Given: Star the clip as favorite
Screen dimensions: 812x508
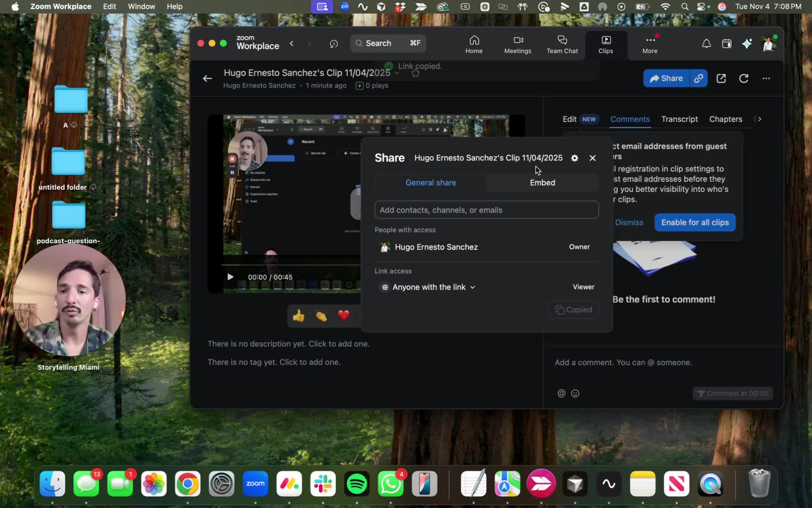Looking at the screenshot, I should pyautogui.click(x=415, y=73).
